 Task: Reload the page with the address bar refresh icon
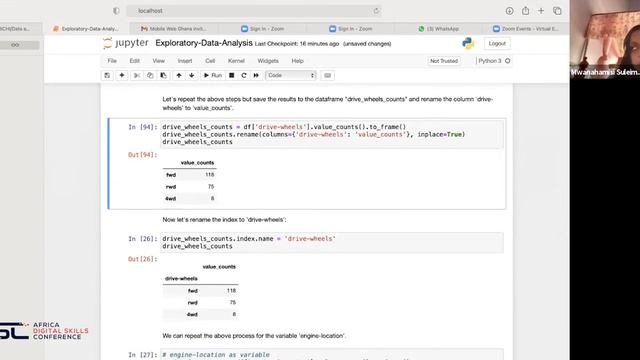(376, 11)
